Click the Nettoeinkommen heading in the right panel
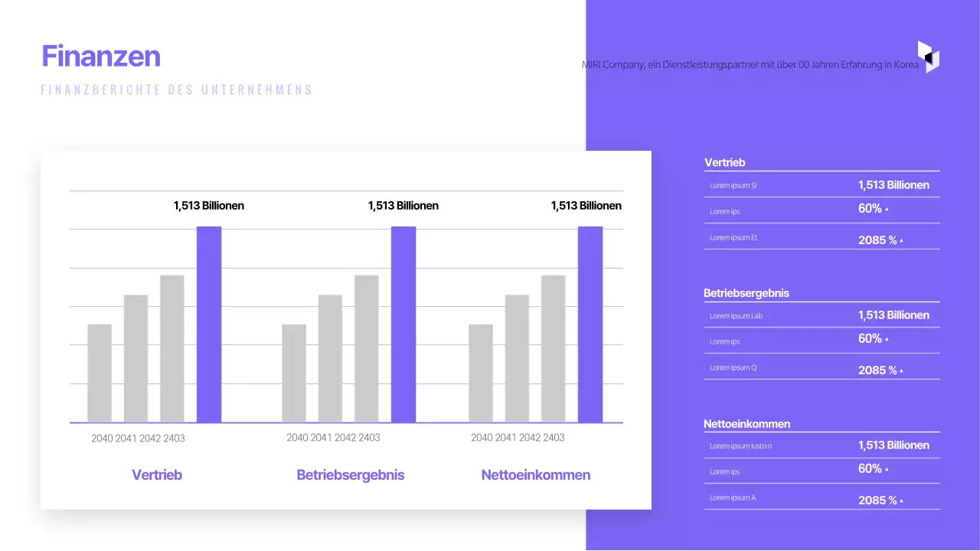The image size is (980, 551). 746,423
